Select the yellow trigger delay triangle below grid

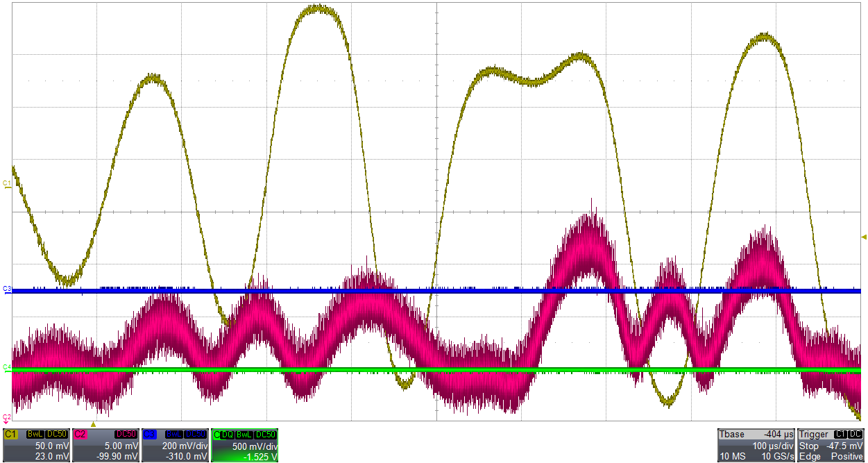coord(93,424)
